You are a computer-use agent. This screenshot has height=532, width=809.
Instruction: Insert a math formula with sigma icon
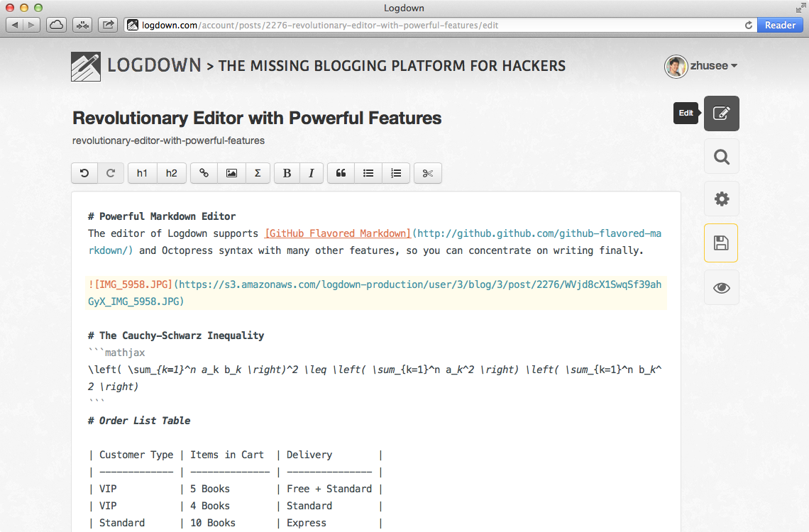click(258, 173)
